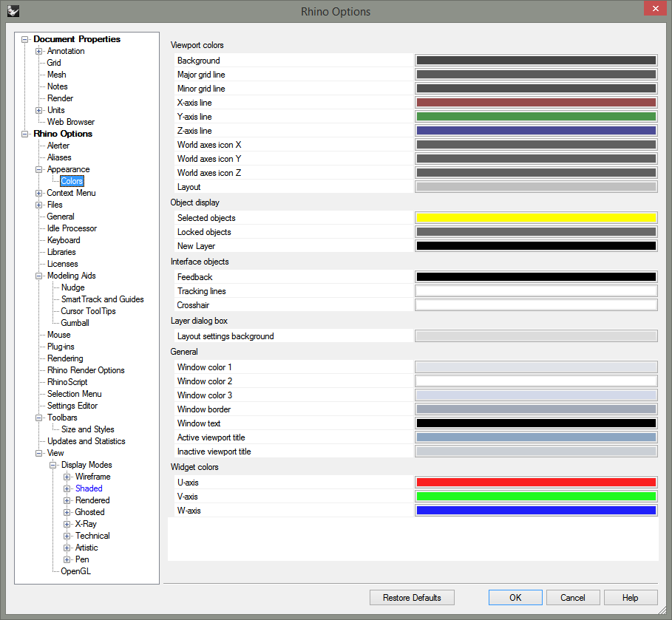Open Web Browser settings
This screenshot has height=620, width=672.
tap(71, 122)
